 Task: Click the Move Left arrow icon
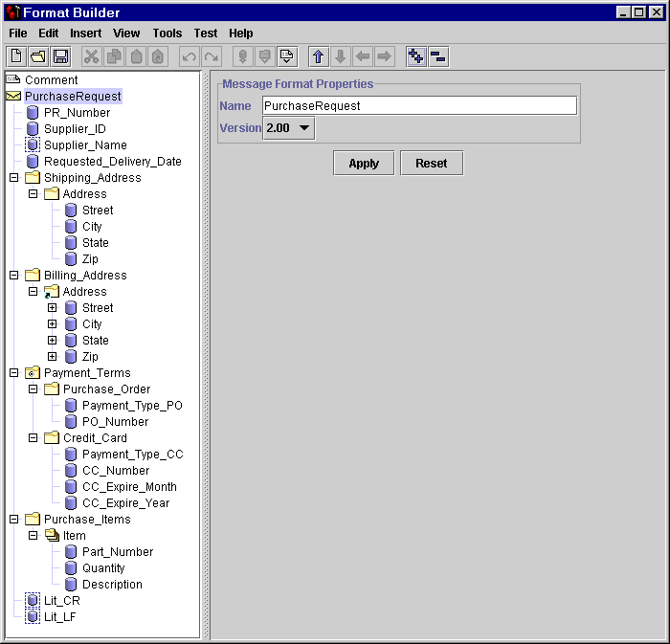(363, 56)
